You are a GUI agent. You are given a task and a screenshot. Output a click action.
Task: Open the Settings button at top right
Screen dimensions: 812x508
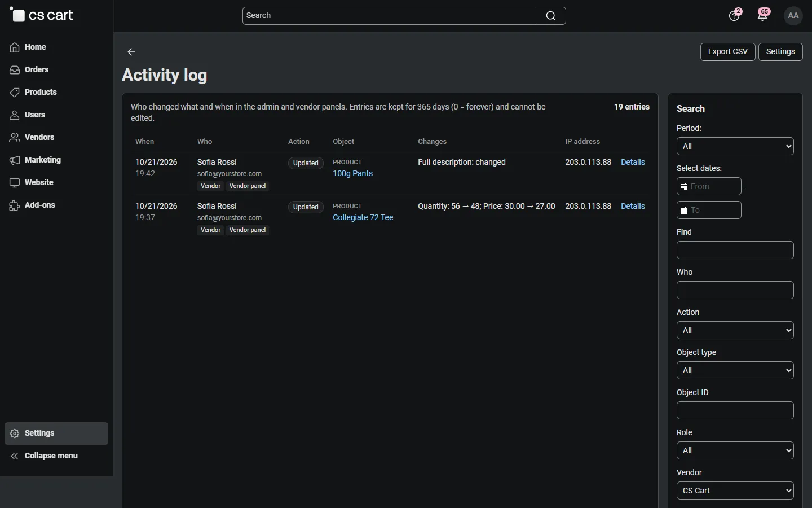[x=781, y=52]
